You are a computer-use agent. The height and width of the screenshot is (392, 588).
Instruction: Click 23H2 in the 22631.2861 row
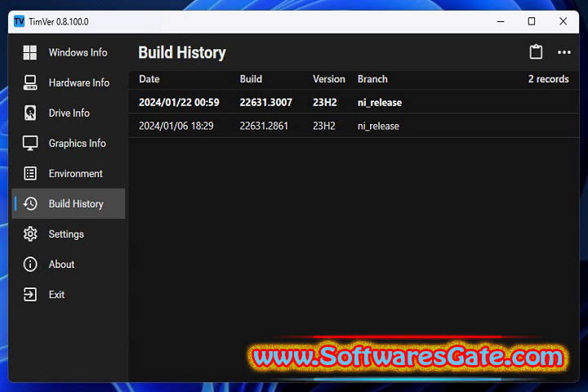(324, 126)
